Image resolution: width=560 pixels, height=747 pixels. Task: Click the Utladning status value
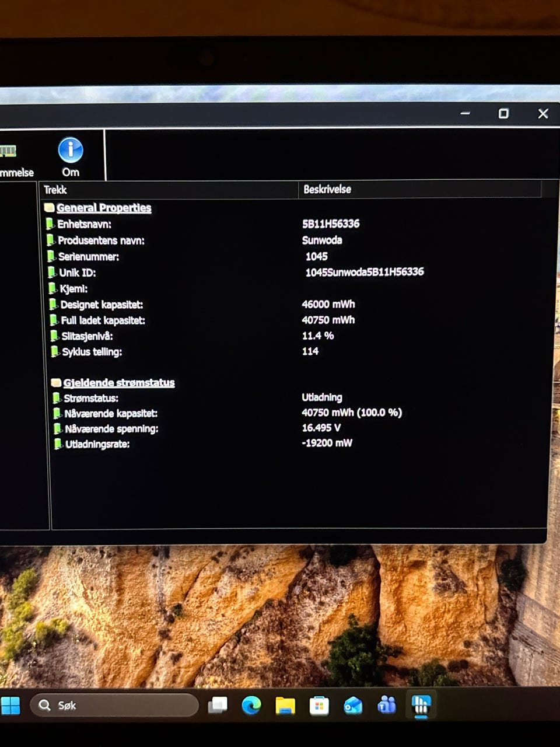[322, 397]
